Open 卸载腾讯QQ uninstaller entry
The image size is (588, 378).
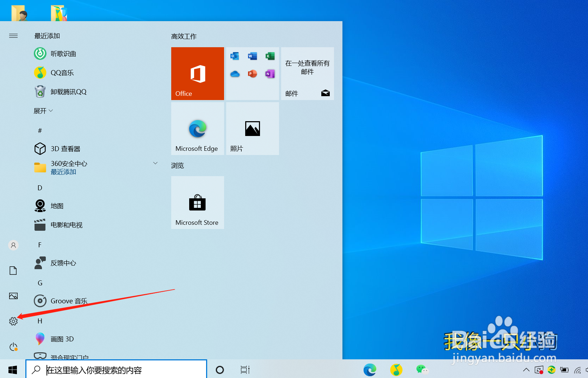coord(95,92)
